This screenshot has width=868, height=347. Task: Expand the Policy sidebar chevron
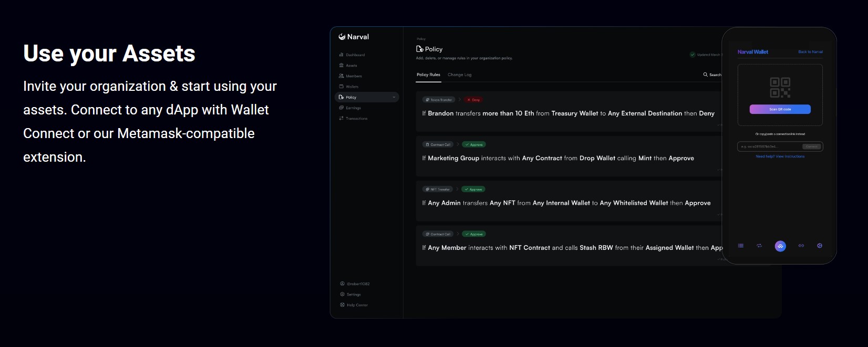pos(394,97)
